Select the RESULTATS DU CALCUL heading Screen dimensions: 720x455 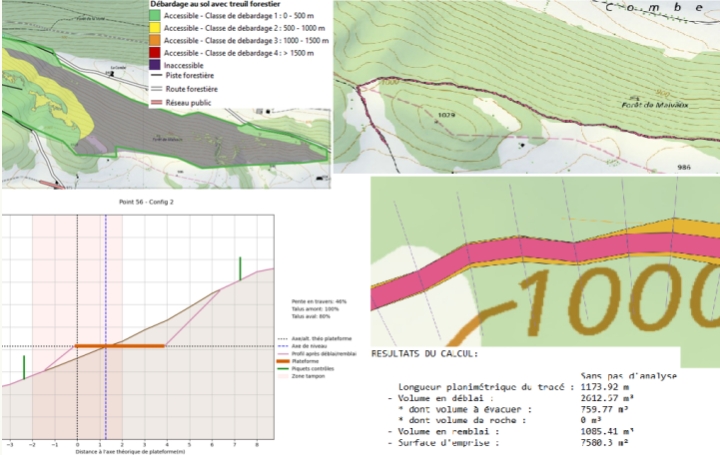(x=425, y=353)
